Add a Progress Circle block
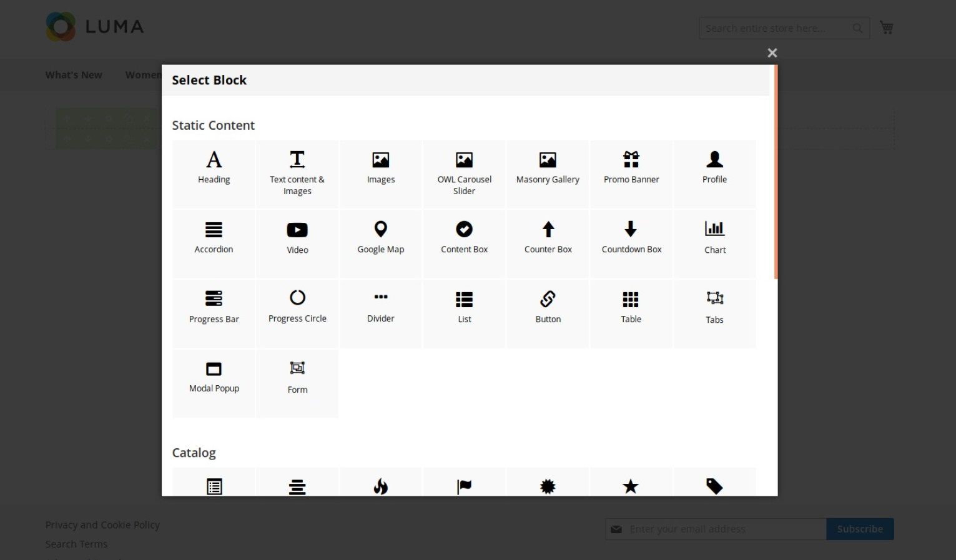The width and height of the screenshot is (956, 560). [297, 307]
